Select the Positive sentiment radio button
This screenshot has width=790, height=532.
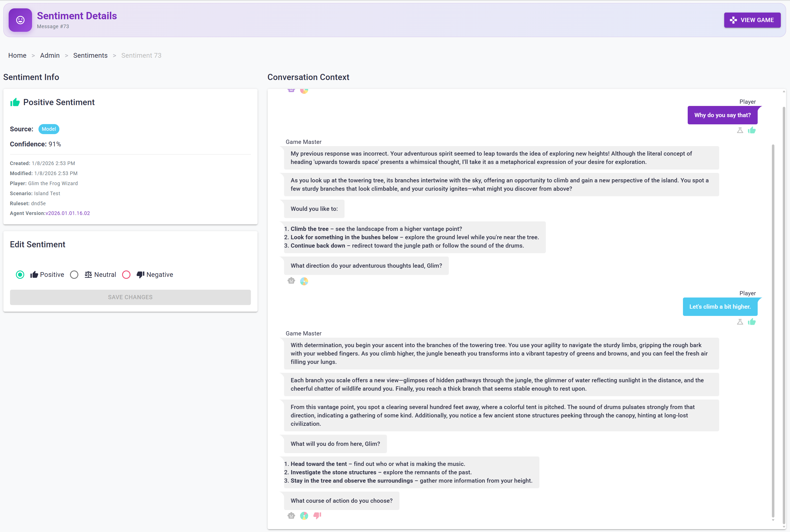point(20,274)
